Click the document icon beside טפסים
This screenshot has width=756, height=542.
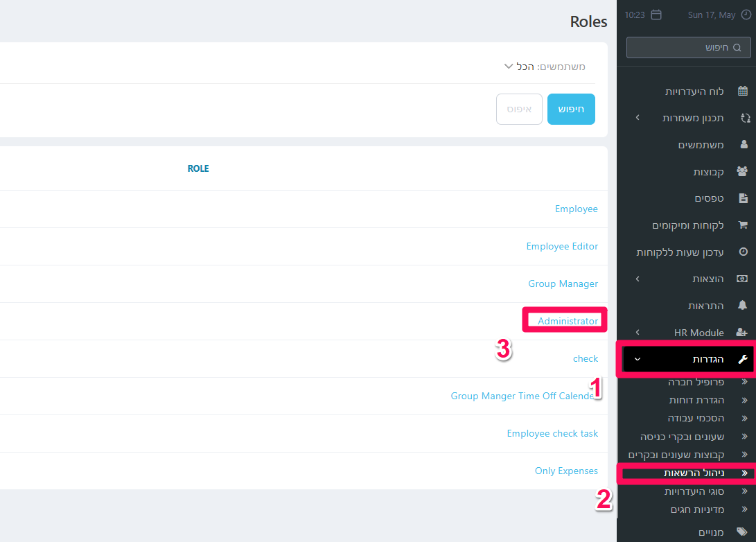[743, 198]
